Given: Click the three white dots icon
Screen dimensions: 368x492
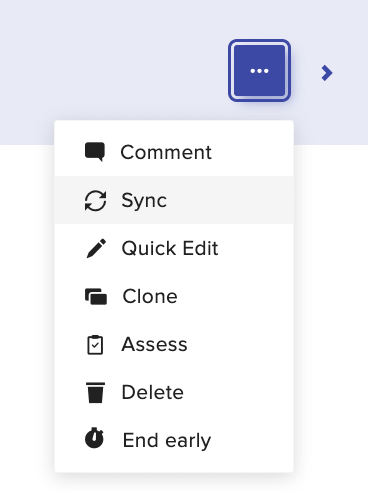Looking at the screenshot, I should (x=259, y=71).
